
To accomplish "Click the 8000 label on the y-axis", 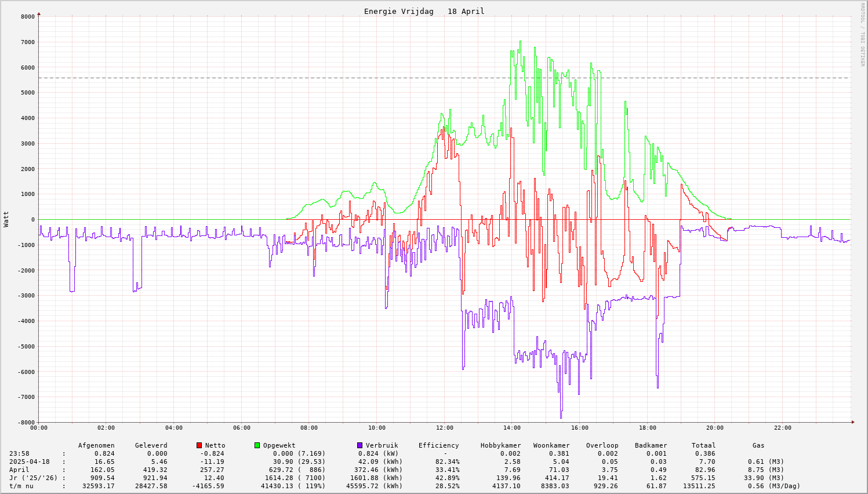I will pos(27,16).
